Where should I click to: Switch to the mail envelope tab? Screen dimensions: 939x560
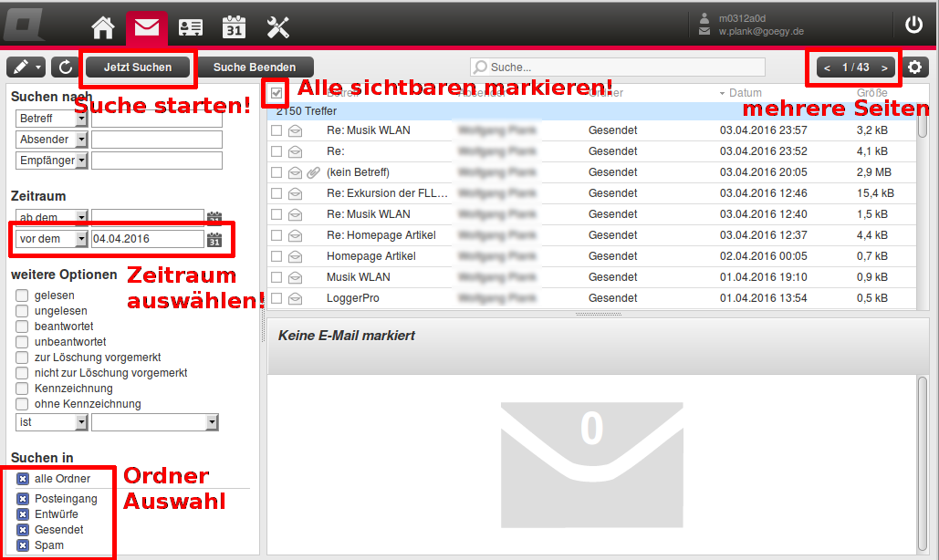point(147,27)
